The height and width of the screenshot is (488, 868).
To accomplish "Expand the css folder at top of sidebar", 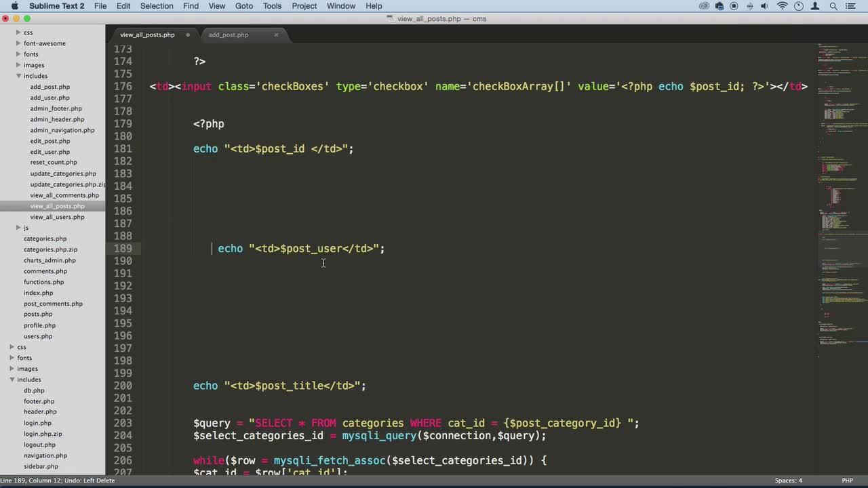I will point(19,33).
